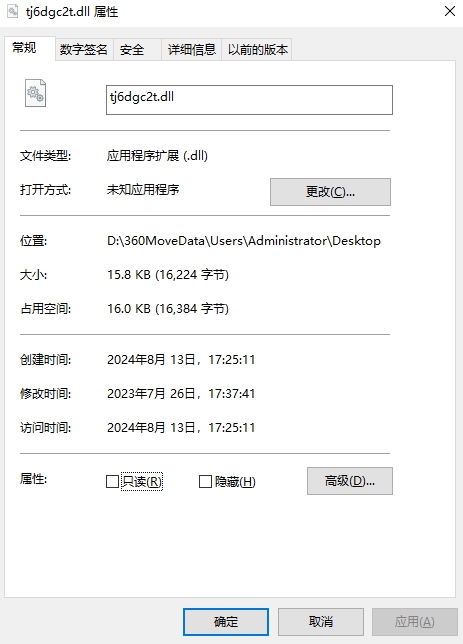Cancel using the 取消 button
Screen dimensions: 463x644
pos(321,622)
